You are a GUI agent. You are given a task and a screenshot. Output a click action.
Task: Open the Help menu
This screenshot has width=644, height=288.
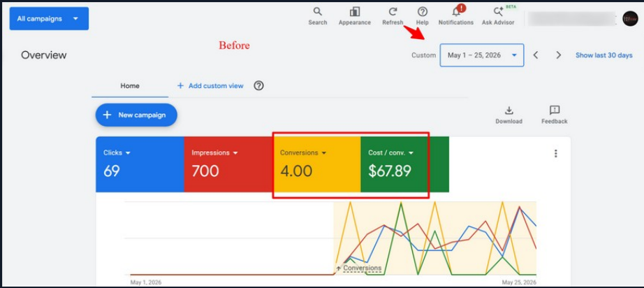click(x=422, y=16)
